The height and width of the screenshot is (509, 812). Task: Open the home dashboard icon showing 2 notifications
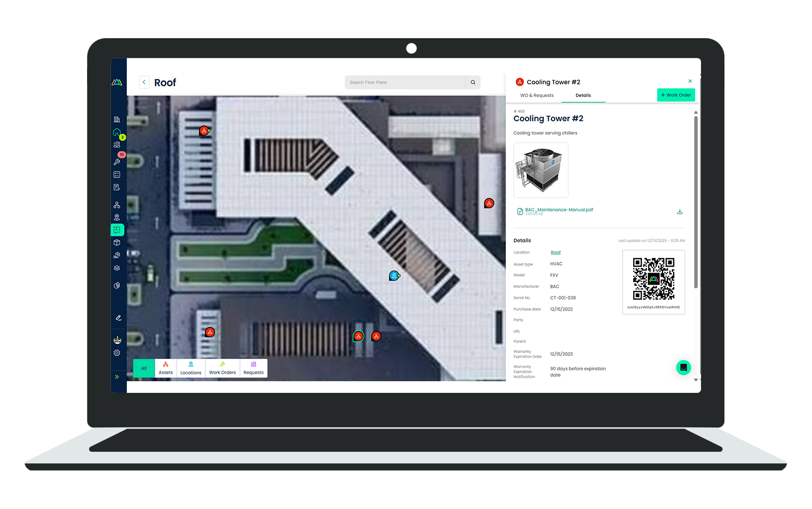[117, 133]
